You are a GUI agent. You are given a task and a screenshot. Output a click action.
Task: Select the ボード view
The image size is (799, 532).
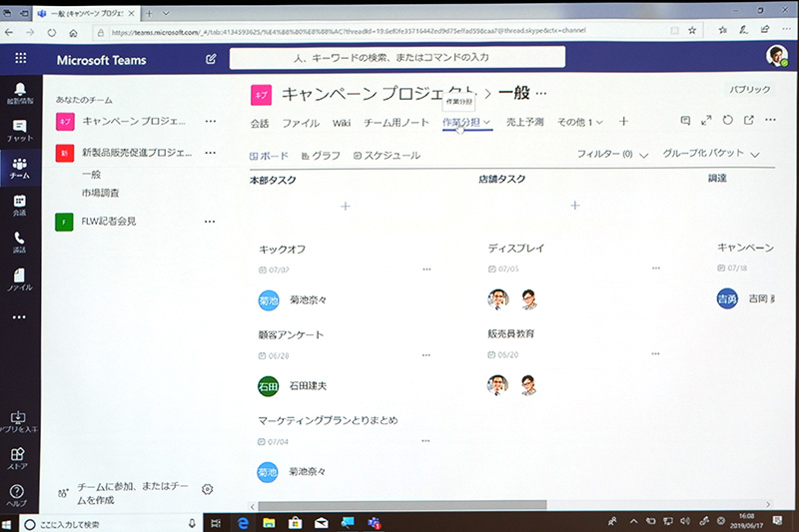click(x=269, y=156)
